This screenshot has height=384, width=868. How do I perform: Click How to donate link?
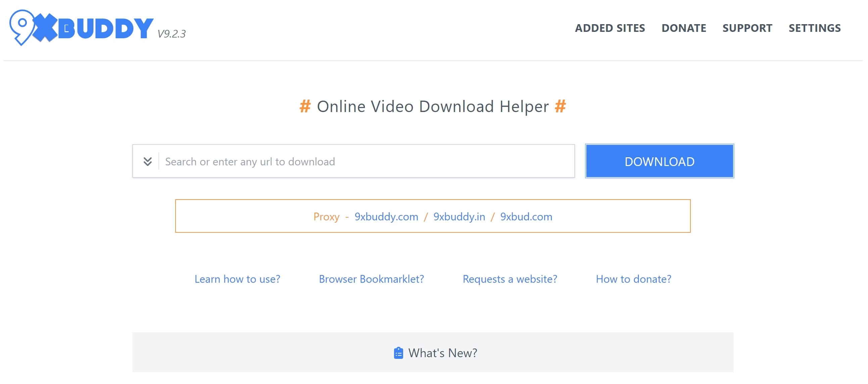(x=633, y=278)
